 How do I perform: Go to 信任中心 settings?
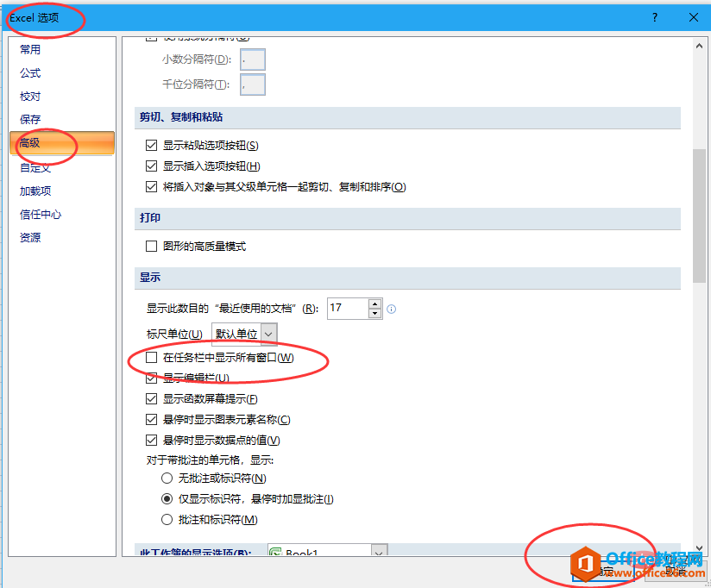coord(41,215)
